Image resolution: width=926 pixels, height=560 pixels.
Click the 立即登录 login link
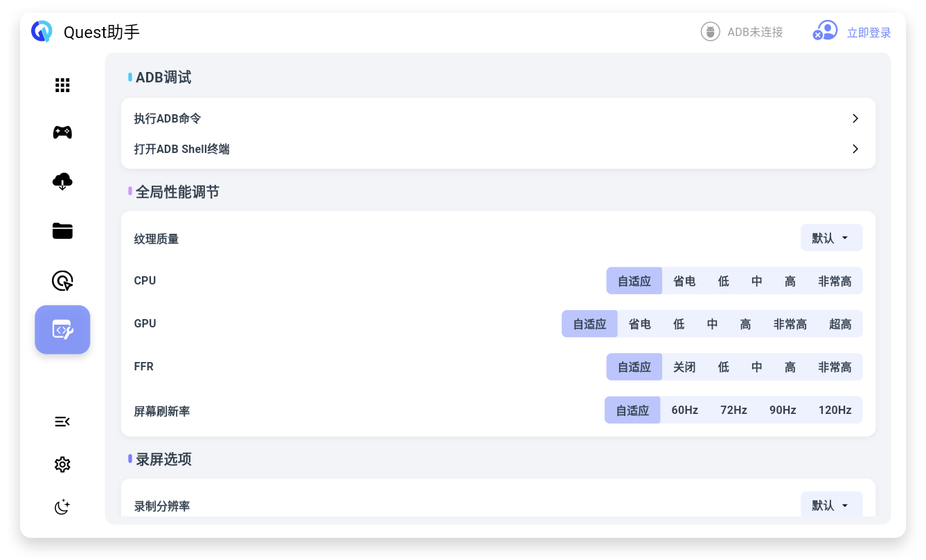869,33
